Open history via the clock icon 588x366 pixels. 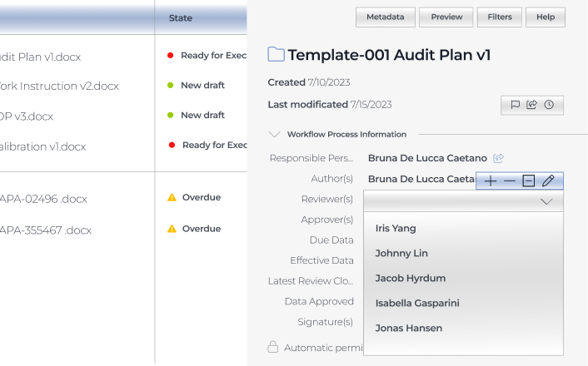tap(549, 105)
